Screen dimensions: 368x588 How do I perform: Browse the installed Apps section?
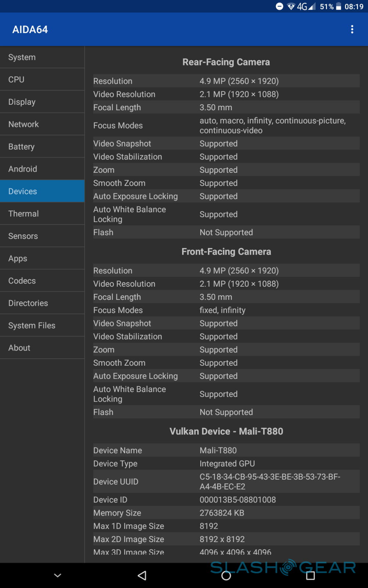pos(42,259)
